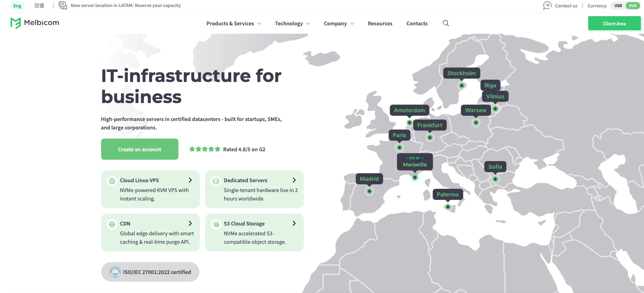
Task: Switch currency to USD
Action: tap(618, 6)
